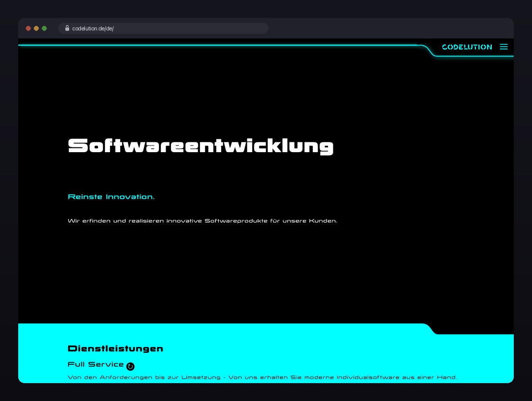
Task: Open the Full Service link
Action: pos(96,364)
